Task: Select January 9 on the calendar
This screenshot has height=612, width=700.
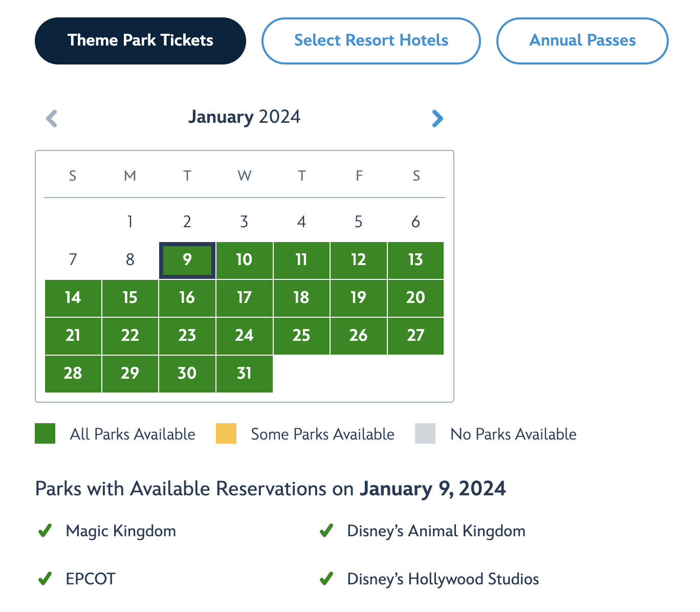Action: pyautogui.click(x=187, y=260)
